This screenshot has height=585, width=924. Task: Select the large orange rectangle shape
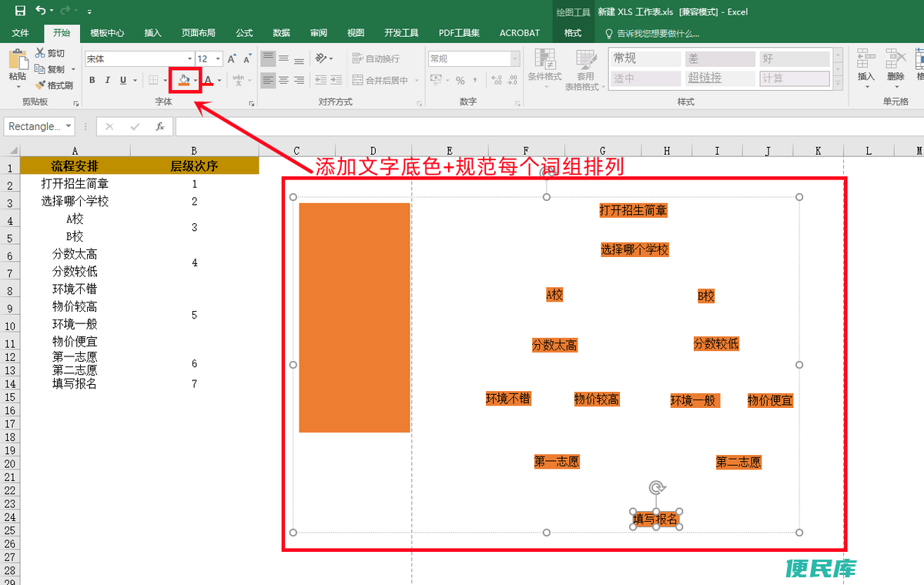(x=354, y=317)
